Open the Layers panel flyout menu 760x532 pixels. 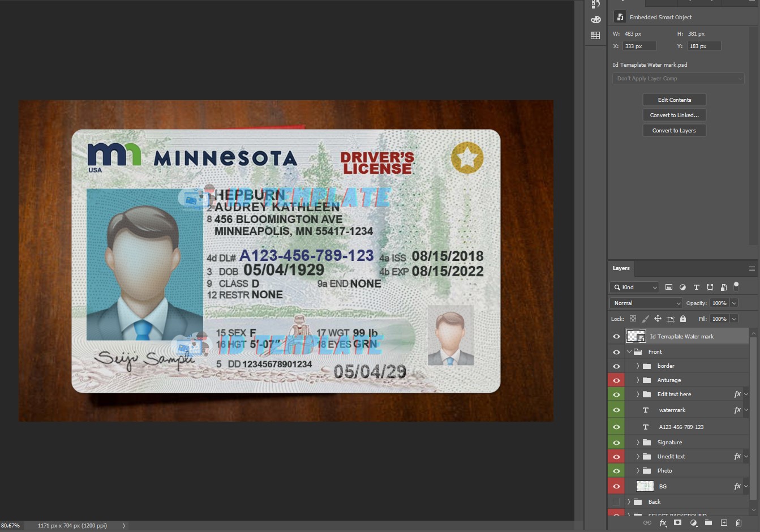[x=752, y=268]
